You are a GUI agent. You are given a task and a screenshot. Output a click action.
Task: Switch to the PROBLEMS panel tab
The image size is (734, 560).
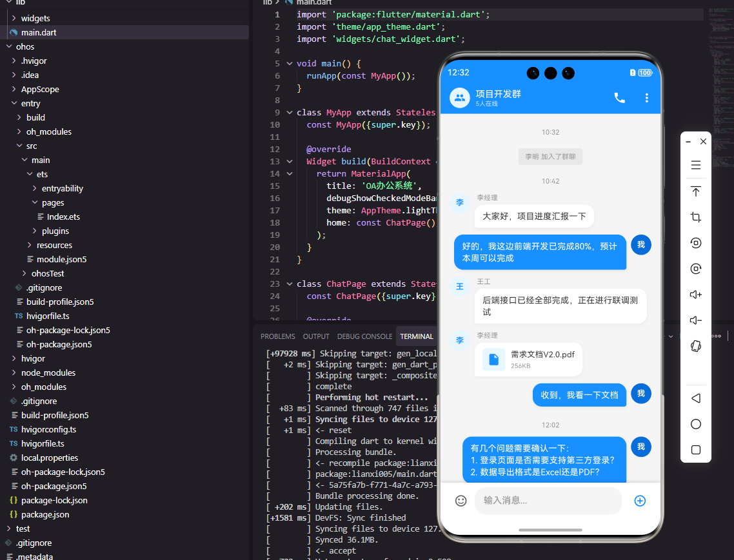(x=277, y=336)
